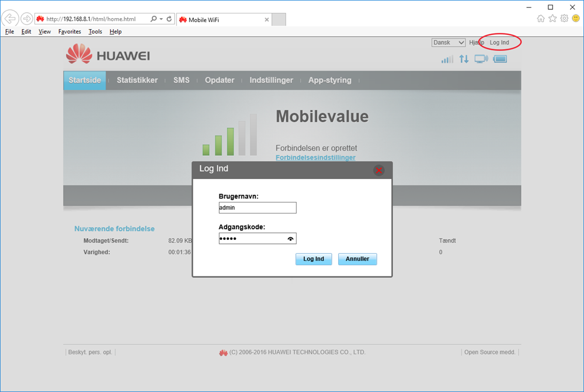Open the Edit menu
584x392 pixels.
pyautogui.click(x=26, y=32)
